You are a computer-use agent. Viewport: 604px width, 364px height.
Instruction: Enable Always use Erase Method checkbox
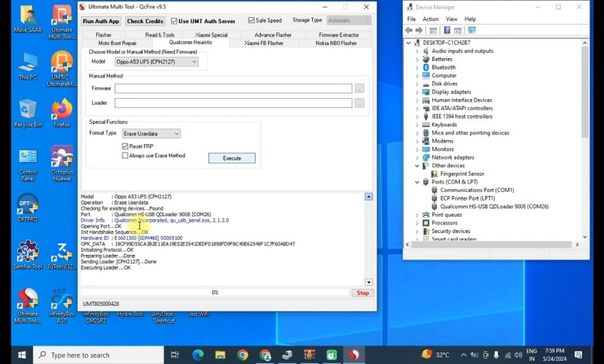point(125,155)
